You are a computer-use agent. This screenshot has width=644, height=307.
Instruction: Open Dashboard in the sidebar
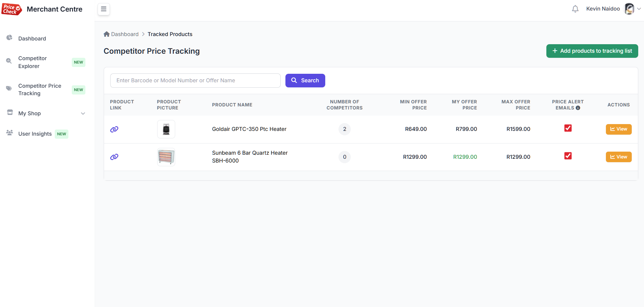[x=32, y=38]
